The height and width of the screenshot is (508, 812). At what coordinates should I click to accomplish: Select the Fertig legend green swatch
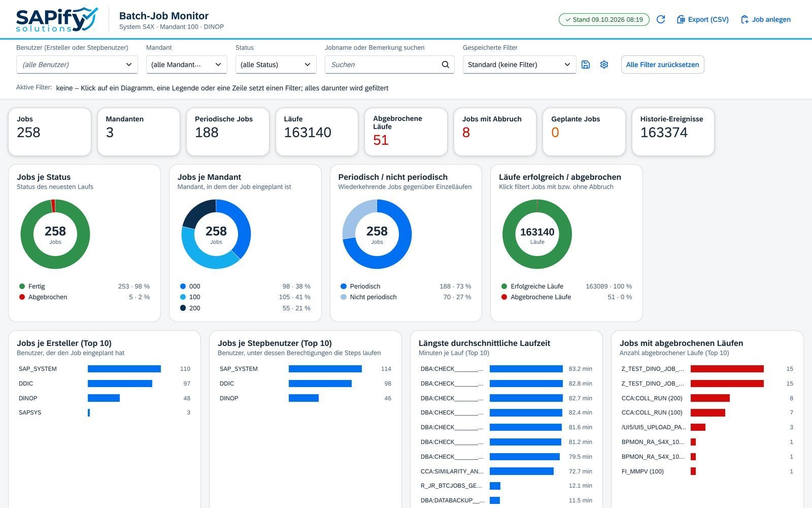pyautogui.click(x=22, y=287)
